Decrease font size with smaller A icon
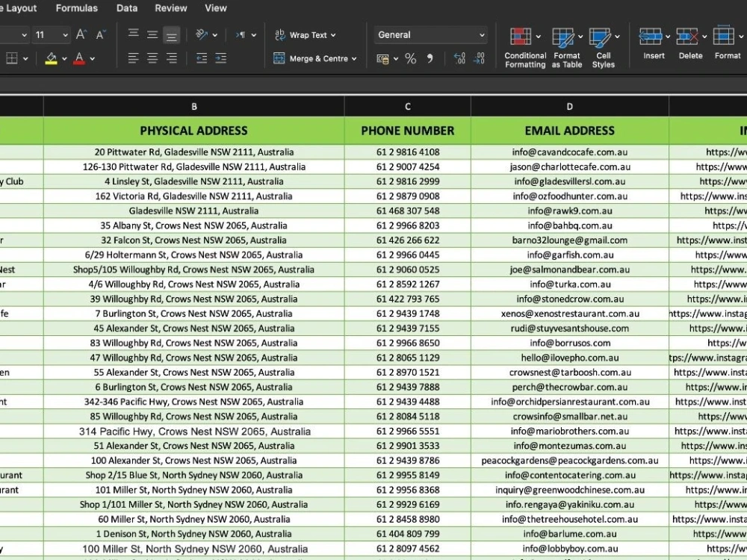Screen dimensions: 747x560 (101, 35)
